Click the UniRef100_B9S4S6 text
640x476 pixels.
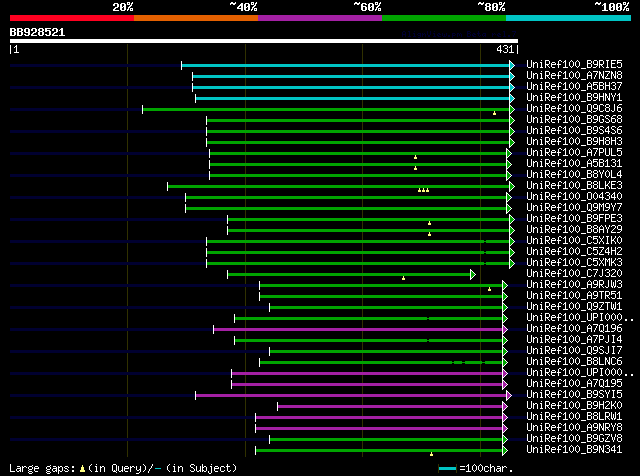click(x=574, y=131)
